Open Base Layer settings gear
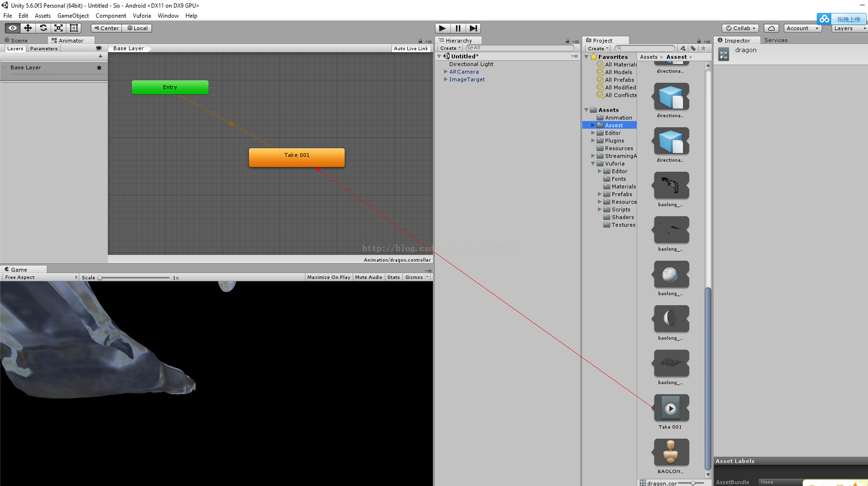 coord(99,68)
